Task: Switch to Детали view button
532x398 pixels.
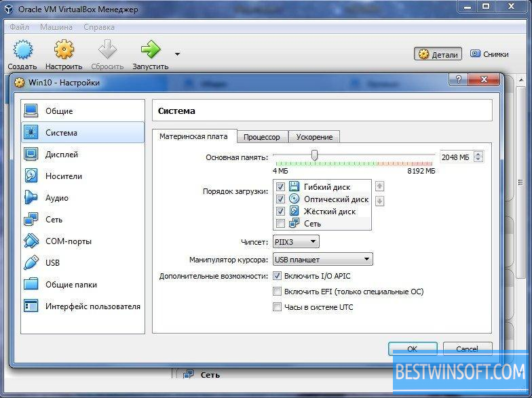Action: click(438, 54)
